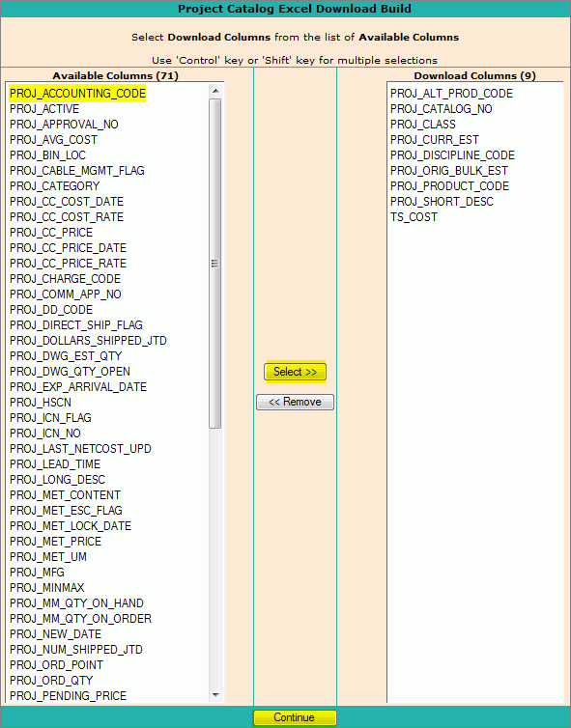Select PROJ_MM_QTY_ON_HAND column
Viewport: 571px width, 728px height.
(x=76, y=603)
